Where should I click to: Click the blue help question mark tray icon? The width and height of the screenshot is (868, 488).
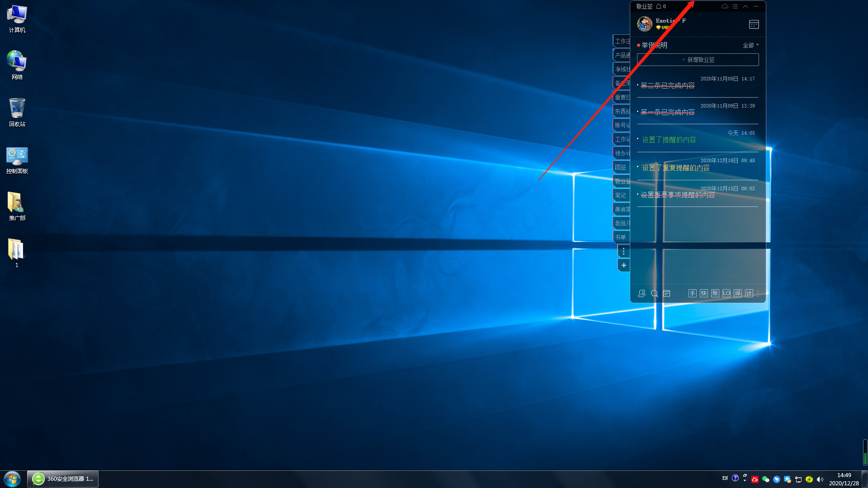[735, 478]
